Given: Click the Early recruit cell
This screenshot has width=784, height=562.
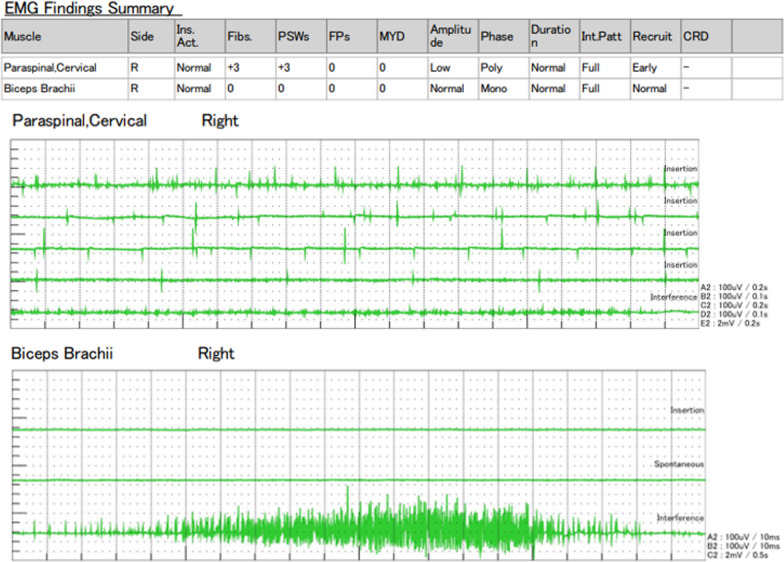Looking at the screenshot, I should click(656, 68).
